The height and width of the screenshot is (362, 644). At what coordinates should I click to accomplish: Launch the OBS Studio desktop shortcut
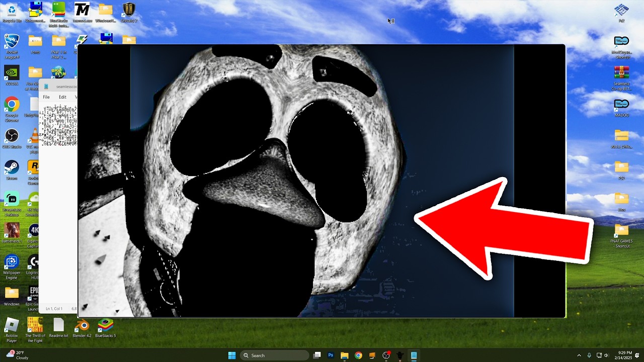tap(12, 137)
